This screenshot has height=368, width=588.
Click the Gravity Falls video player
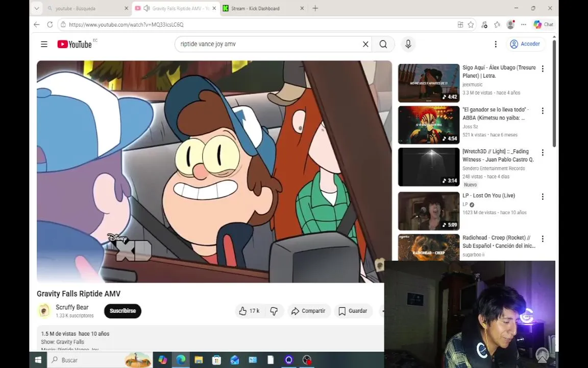[x=214, y=172]
